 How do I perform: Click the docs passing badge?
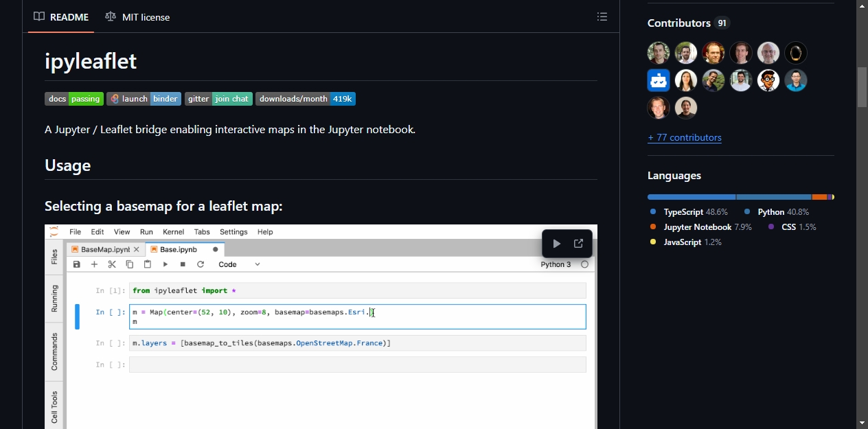coord(74,99)
